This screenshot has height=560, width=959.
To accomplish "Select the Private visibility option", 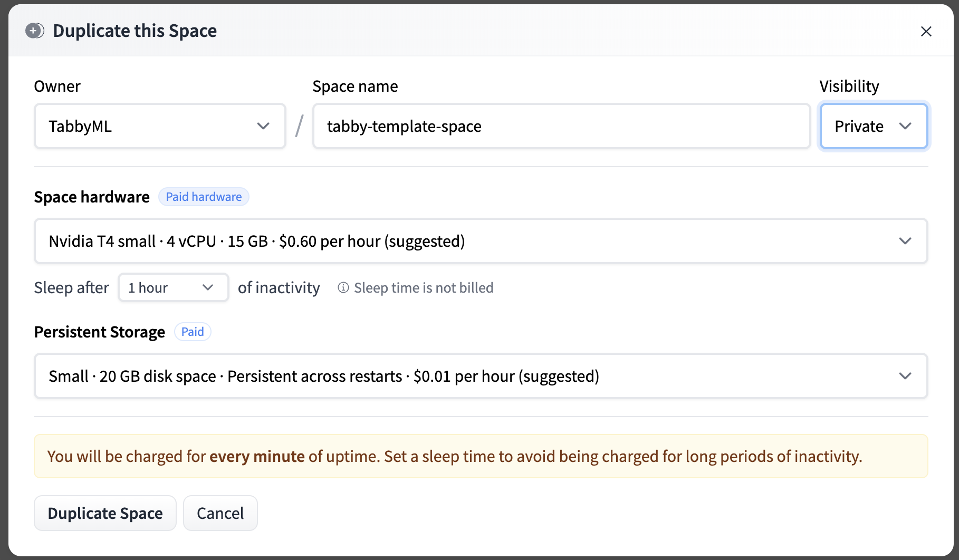I will click(x=859, y=126).
